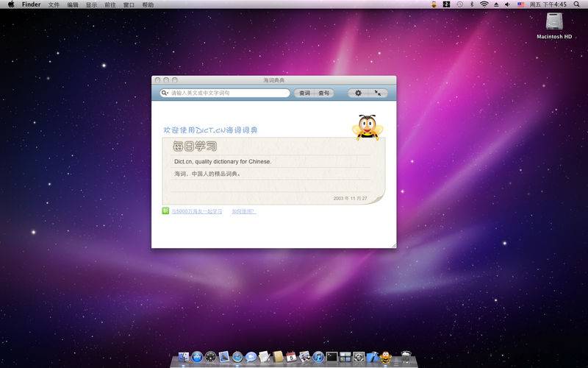Open iCal calendar from the Dock
This screenshot has width=588, height=368.
click(291, 356)
